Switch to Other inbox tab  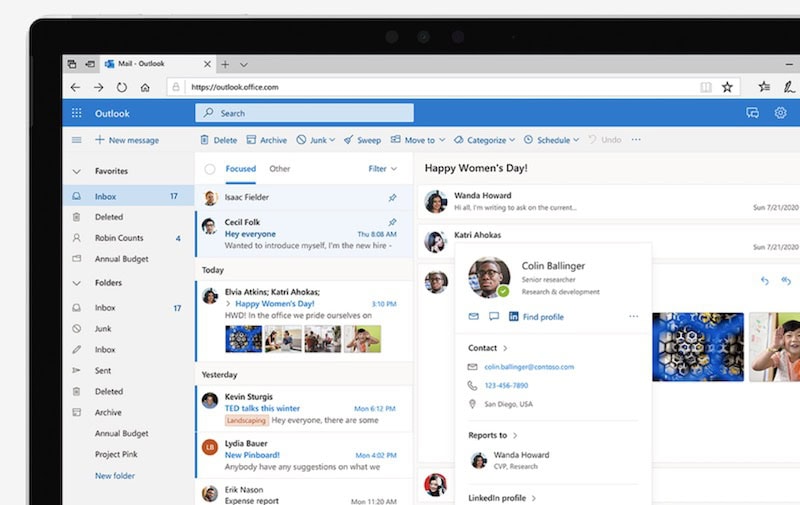(280, 169)
